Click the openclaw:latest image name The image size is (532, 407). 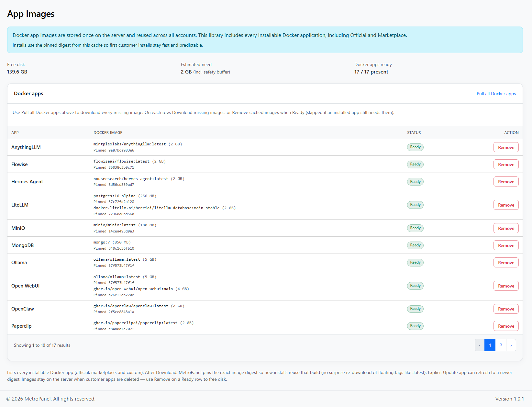[x=131, y=306]
